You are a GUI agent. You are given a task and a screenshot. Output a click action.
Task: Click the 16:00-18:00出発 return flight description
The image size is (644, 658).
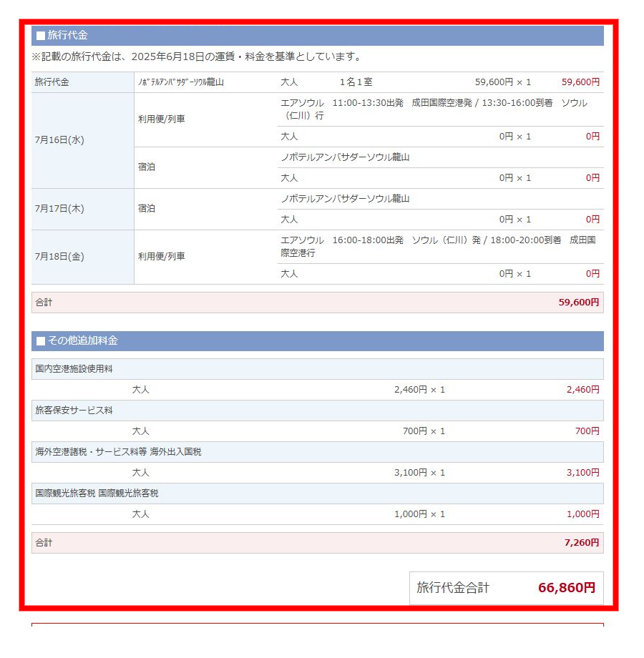(439, 246)
